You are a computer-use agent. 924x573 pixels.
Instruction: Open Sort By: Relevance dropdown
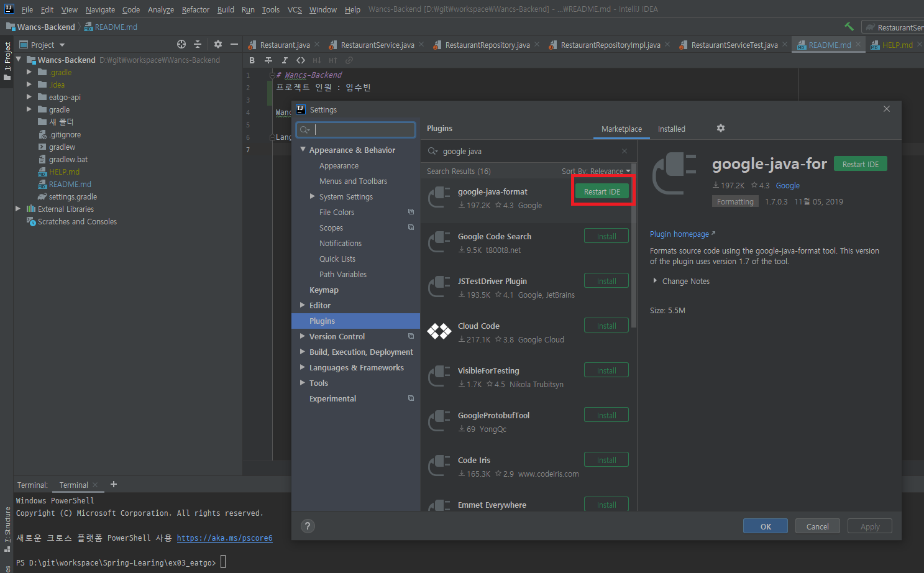pyautogui.click(x=596, y=171)
